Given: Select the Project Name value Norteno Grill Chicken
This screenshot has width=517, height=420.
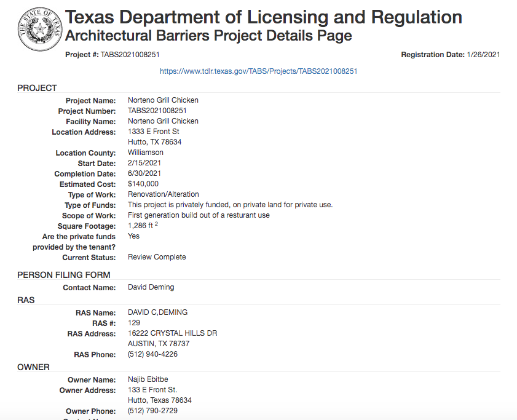Looking at the screenshot, I should [x=163, y=100].
